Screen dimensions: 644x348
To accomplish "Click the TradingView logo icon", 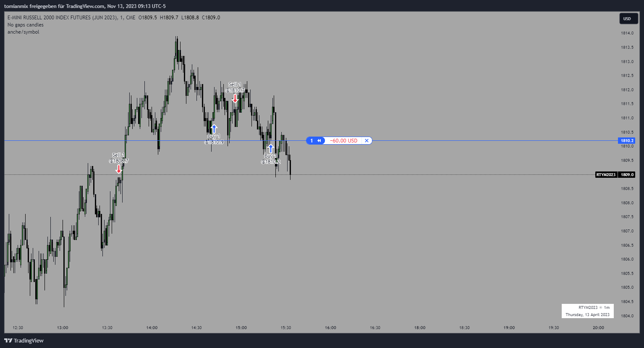I will [x=8, y=340].
